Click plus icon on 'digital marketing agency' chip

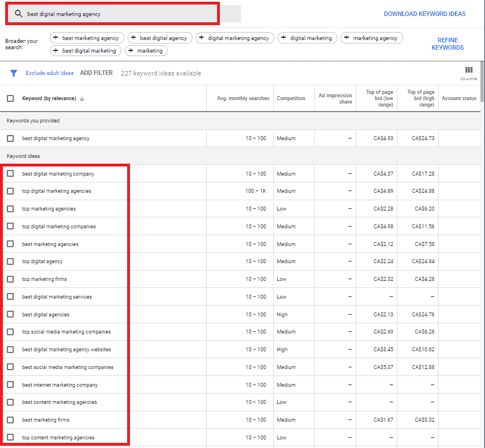click(202, 38)
